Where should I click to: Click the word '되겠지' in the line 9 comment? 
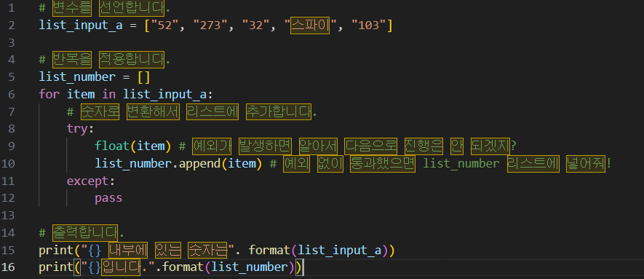point(490,146)
